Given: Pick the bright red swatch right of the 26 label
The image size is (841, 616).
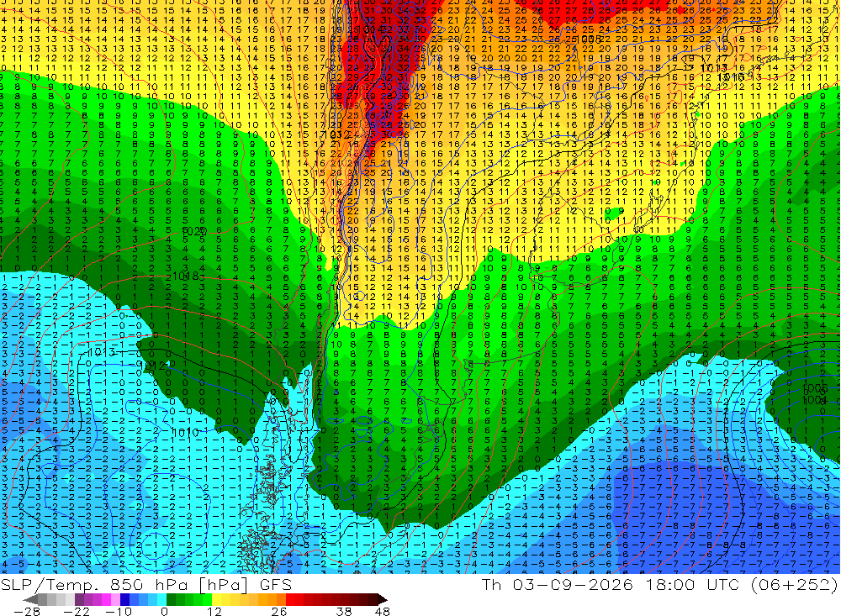Looking at the screenshot, I should tap(290, 599).
